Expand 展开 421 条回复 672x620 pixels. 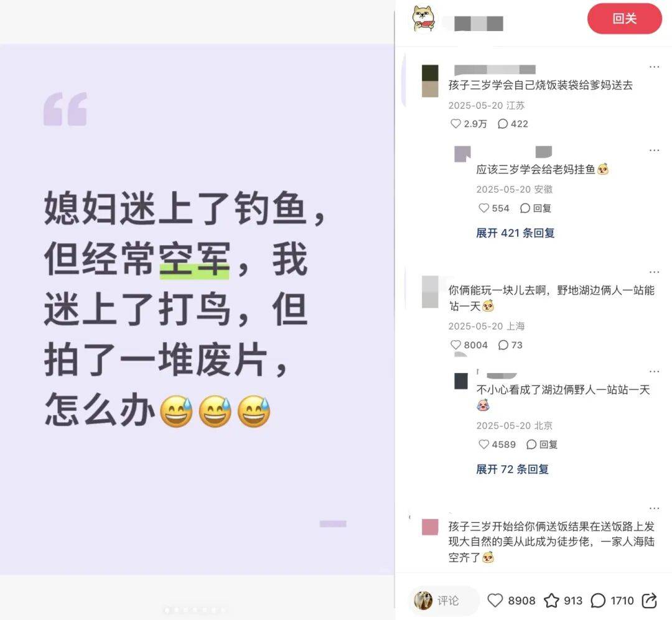pos(515,233)
